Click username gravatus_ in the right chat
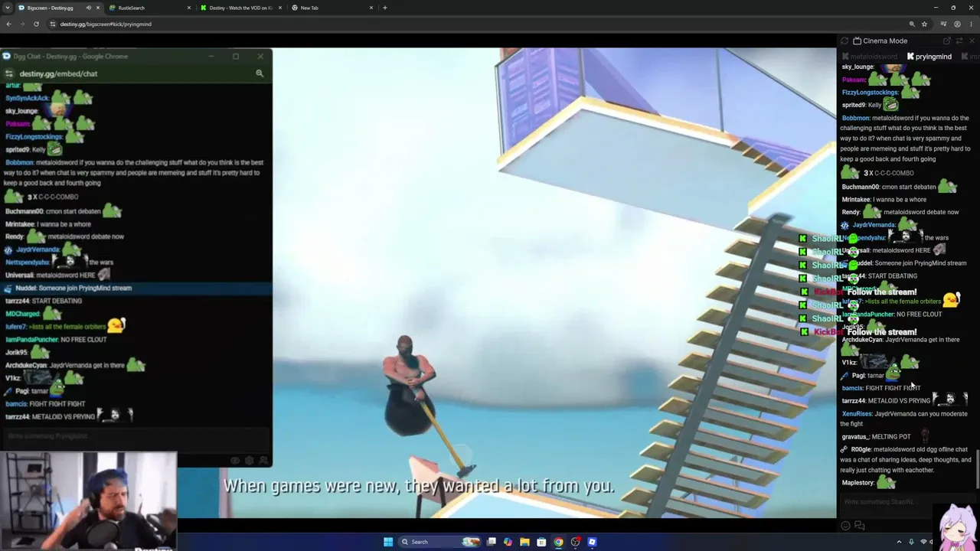The height and width of the screenshot is (551, 980). pyautogui.click(x=854, y=437)
